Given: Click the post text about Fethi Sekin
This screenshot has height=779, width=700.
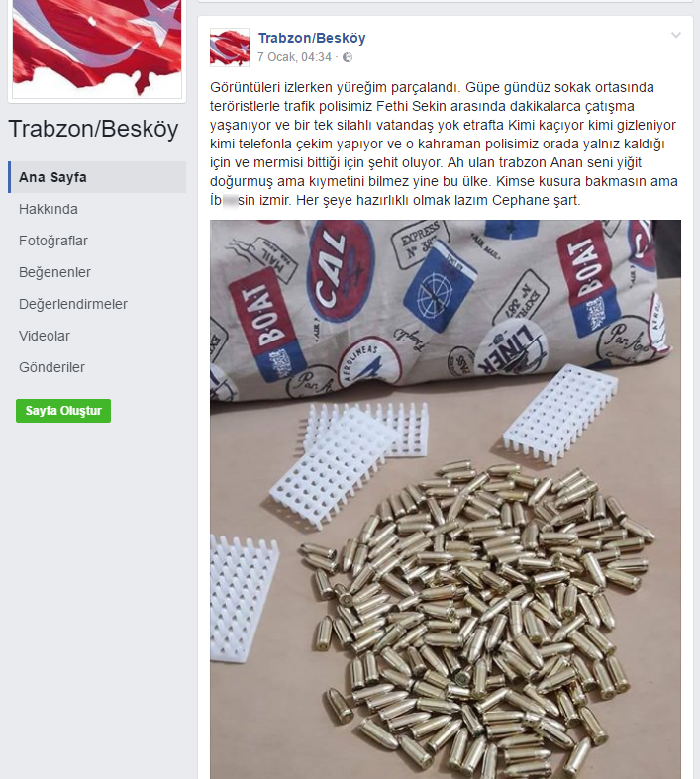Looking at the screenshot, I should pos(444,144).
